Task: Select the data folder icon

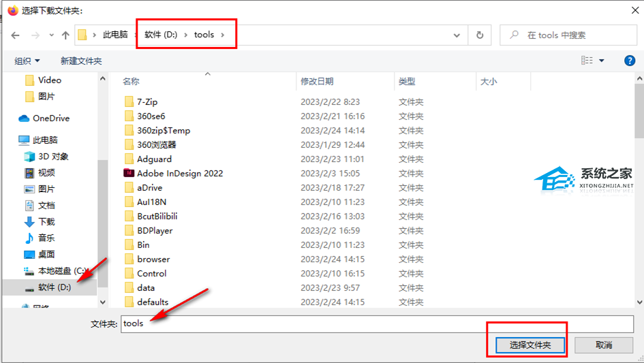Action: click(x=129, y=287)
